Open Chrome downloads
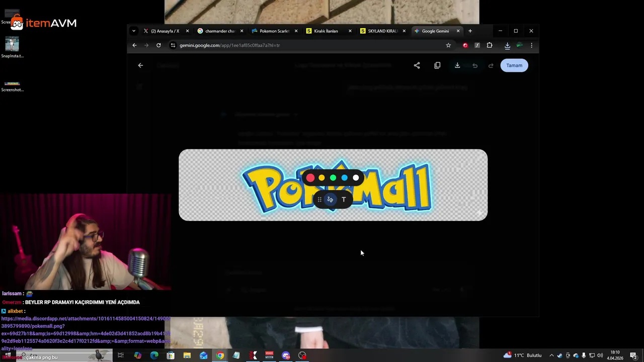 click(507, 45)
